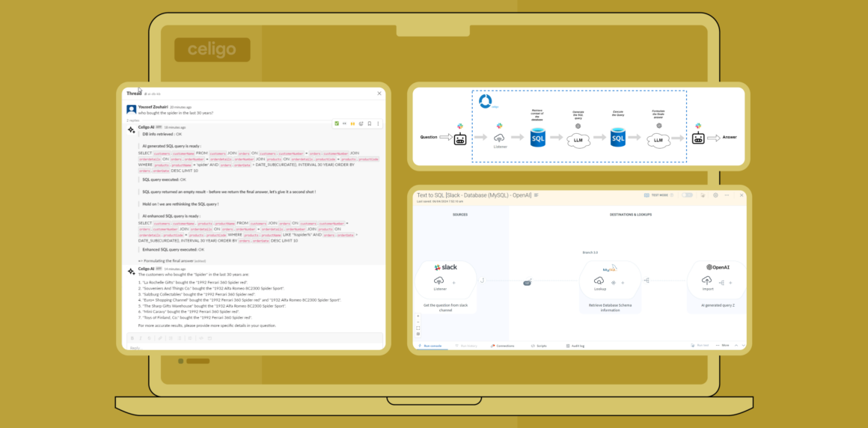The image size is (868, 428).
Task: Switch to Scripts tab
Action: pos(539,346)
